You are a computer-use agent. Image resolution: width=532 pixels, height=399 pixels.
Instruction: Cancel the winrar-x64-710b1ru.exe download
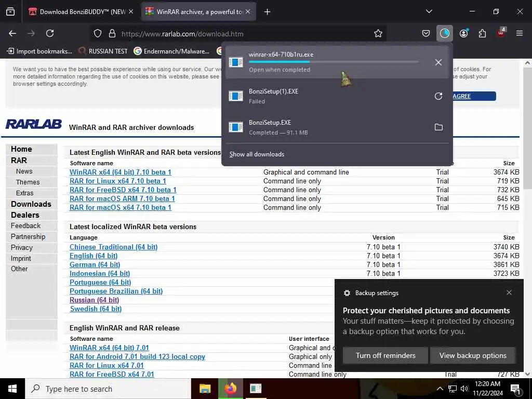pyautogui.click(x=438, y=62)
